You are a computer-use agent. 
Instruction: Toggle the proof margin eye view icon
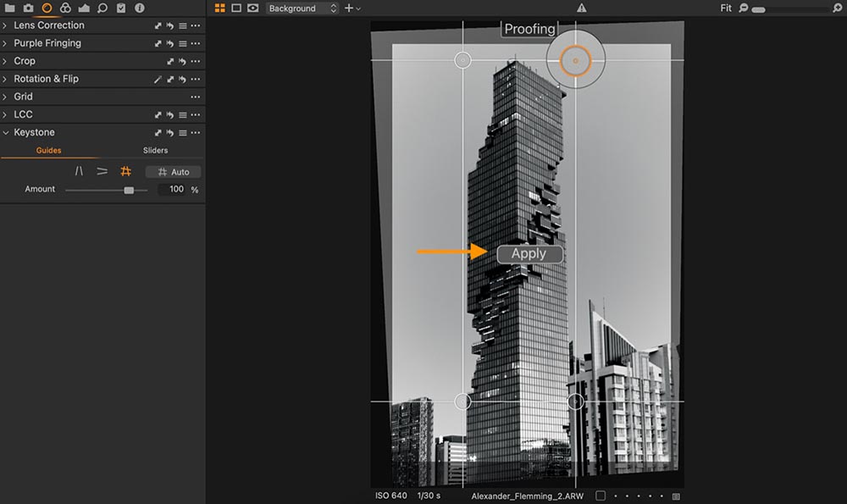click(x=252, y=8)
